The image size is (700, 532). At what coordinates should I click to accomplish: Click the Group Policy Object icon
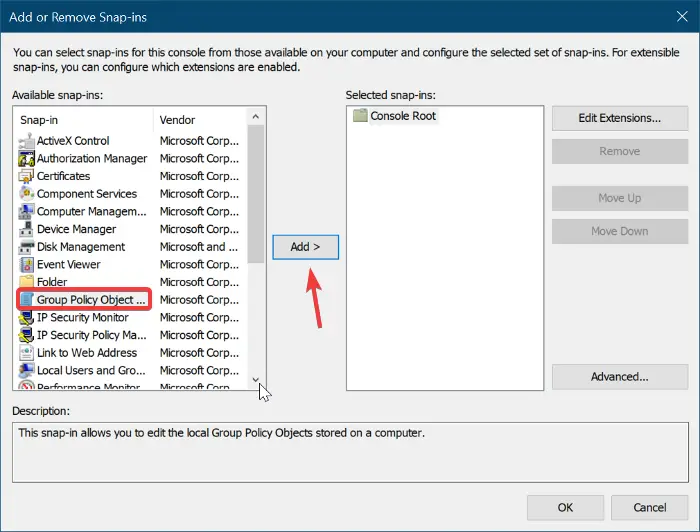26,299
